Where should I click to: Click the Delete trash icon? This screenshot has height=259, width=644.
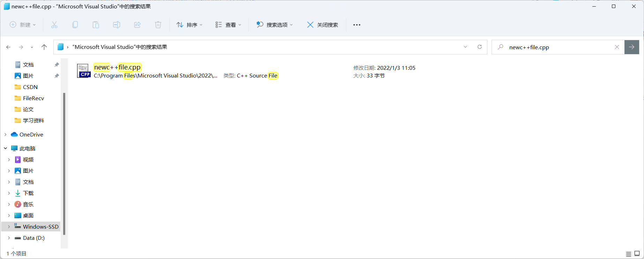[158, 25]
